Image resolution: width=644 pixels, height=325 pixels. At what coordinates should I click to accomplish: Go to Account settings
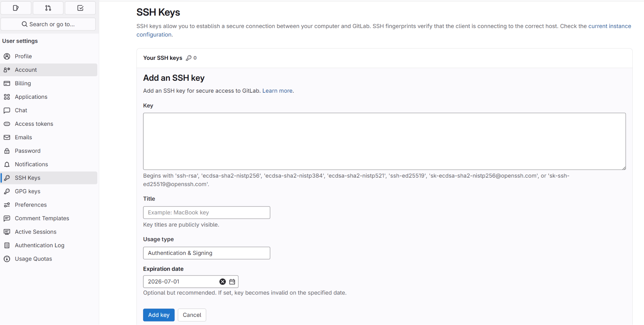coord(49,70)
